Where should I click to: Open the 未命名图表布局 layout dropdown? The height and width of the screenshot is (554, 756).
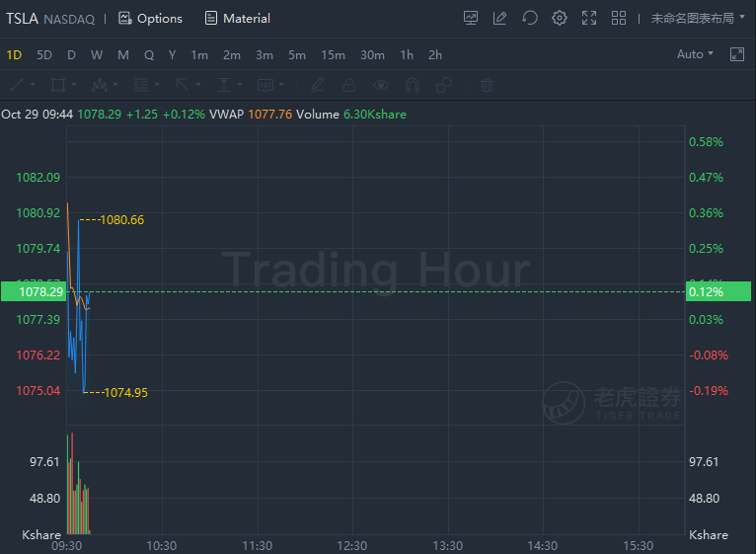point(698,19)
